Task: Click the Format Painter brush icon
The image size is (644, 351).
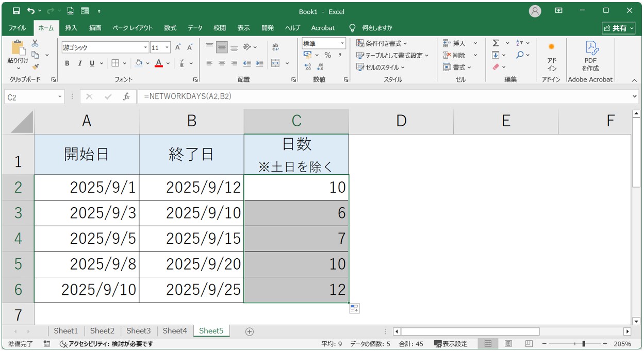Action: pyautogui.click(x=35, y=66)
